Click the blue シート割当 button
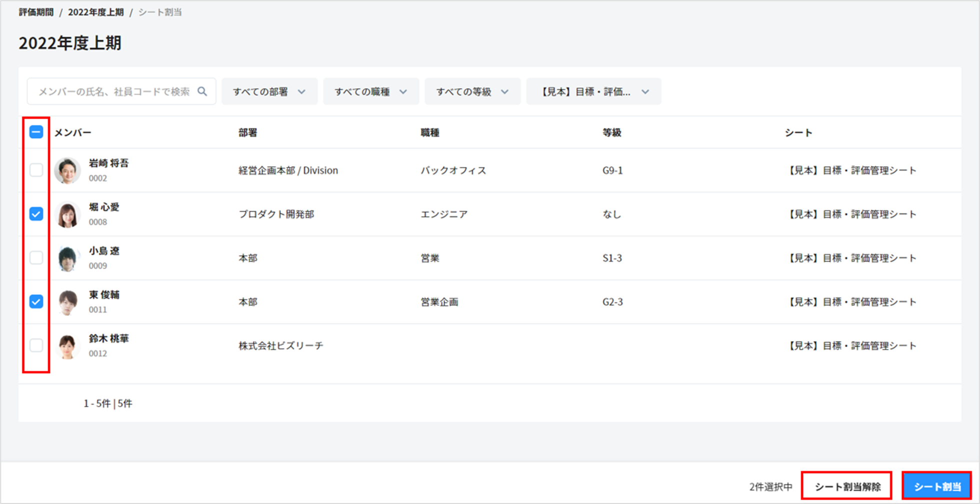 click(936, 487)
